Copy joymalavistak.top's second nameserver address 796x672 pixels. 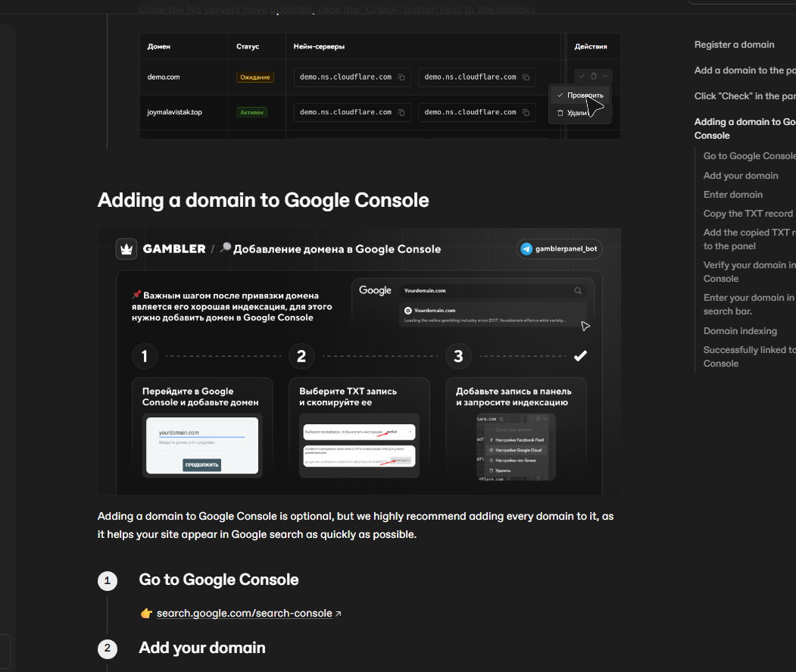click(x=527, y=111)
